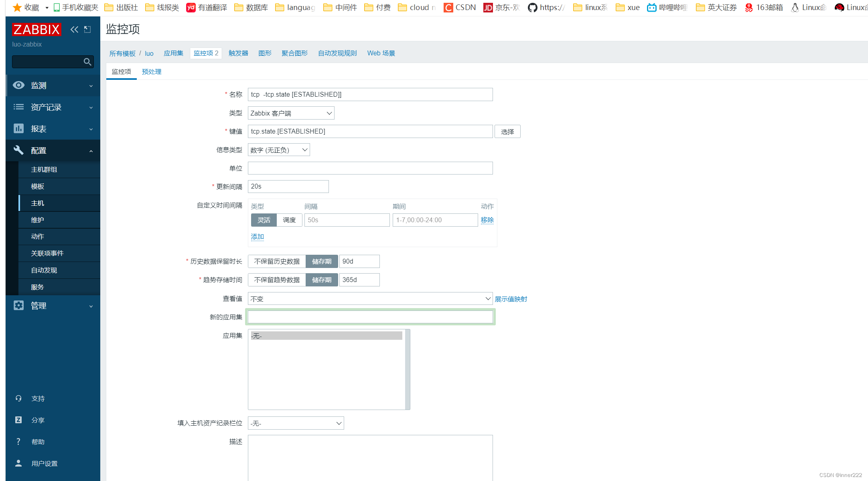Open 模板 in the sidebar
This screenshot has width=868, height=481.
click(x=59, y=186)
